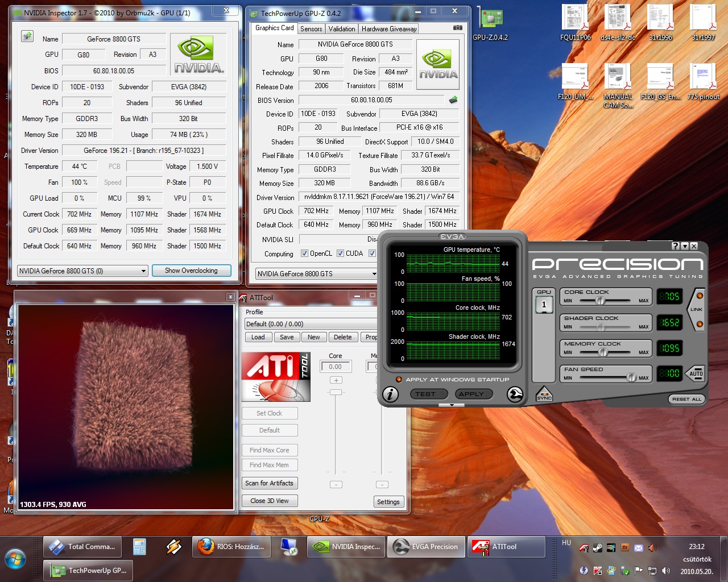Switch to the Sensors tab in GPU-Z
Screen dimensions: 728x582
[x=311, y=28]
